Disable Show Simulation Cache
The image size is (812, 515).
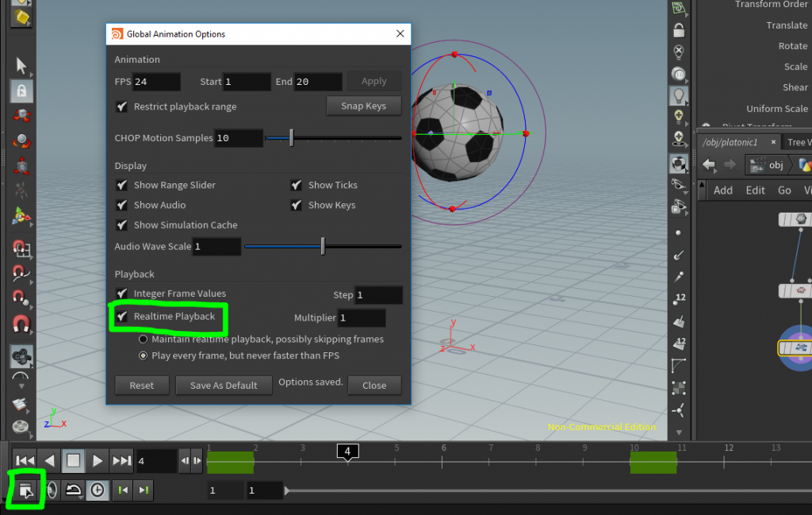(x=121, y=225)
